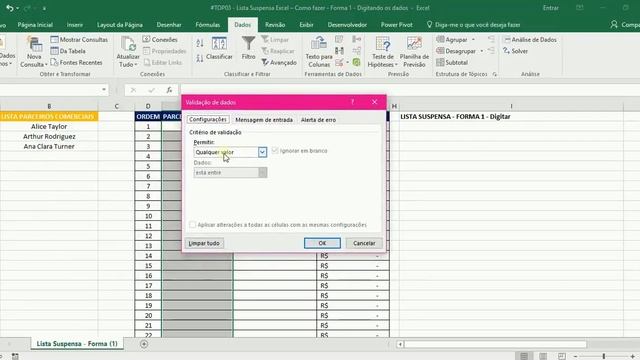This screenshot has height=360, width=640.
Task: Select Lista Suspensa - Forma (1) sheet tab
Action: [77, 344]
